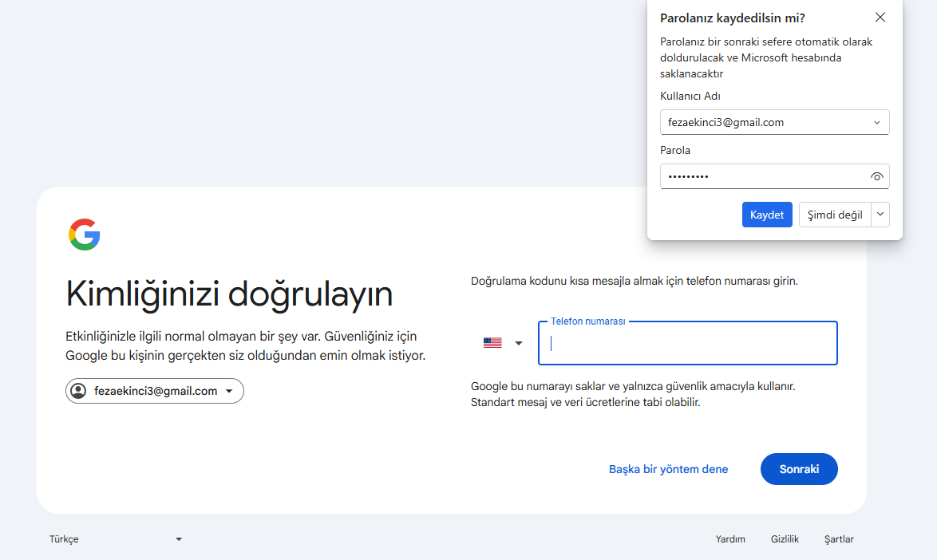Click the 'Parolanız kaydedilsin mi?' title
937x560 pixels.
[x=732, y=18]
